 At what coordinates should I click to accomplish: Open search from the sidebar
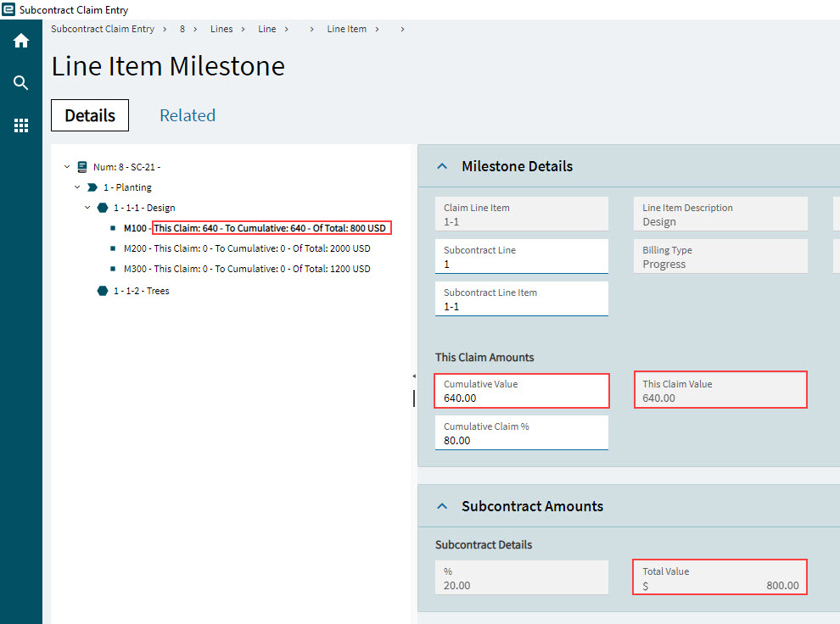21,82
